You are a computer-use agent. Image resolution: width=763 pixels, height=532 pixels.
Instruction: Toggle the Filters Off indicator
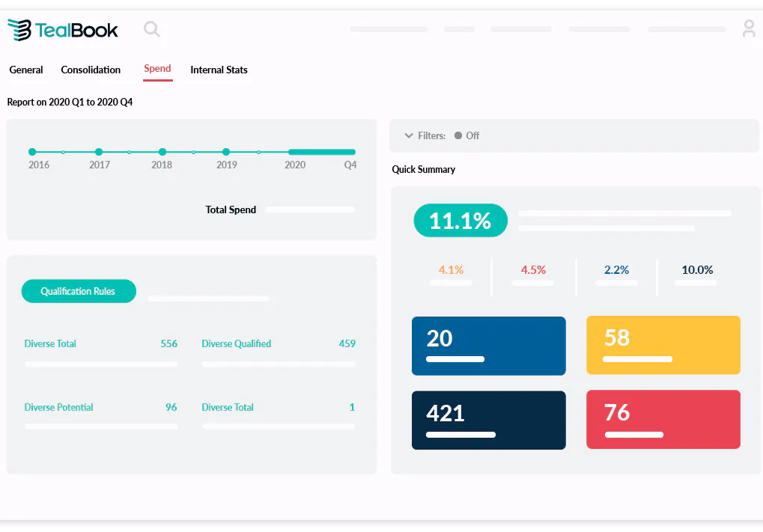(467, 135)
